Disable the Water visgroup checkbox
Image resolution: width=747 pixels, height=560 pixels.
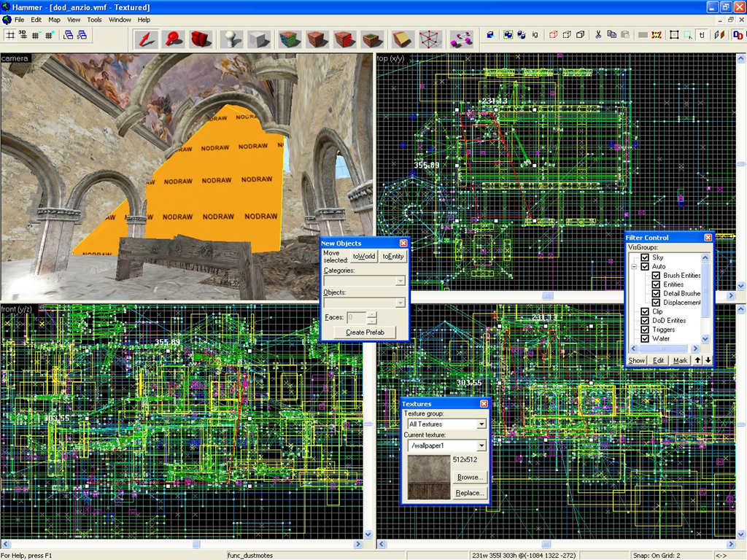point(645,338)
